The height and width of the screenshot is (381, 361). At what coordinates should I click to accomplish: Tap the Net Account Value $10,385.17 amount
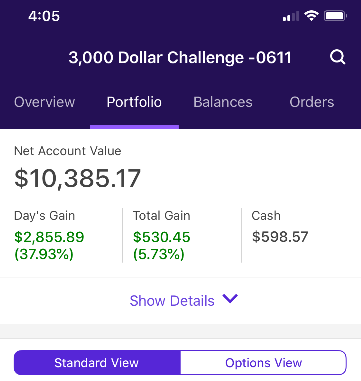(x=77, y=178)
